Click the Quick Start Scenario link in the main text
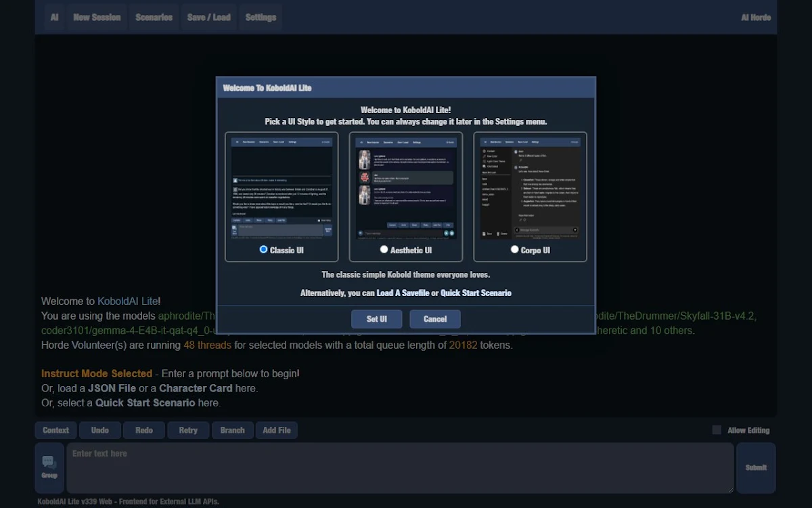 pos(145,402)
